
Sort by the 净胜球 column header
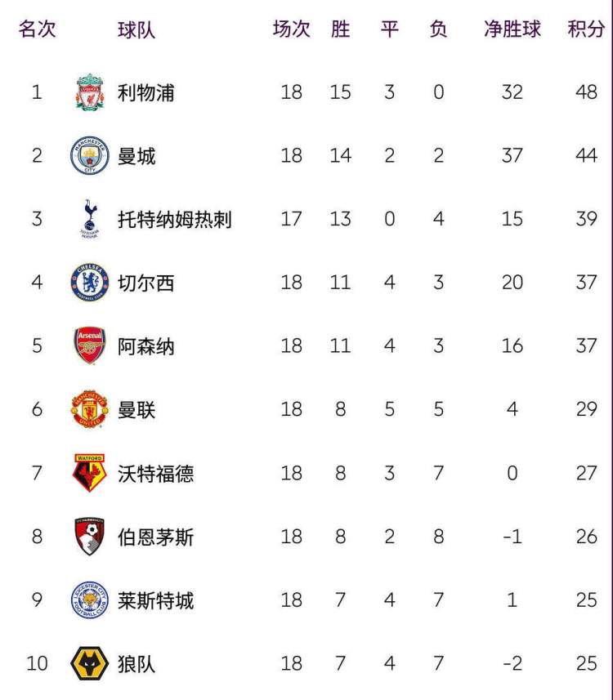(512, 29)
